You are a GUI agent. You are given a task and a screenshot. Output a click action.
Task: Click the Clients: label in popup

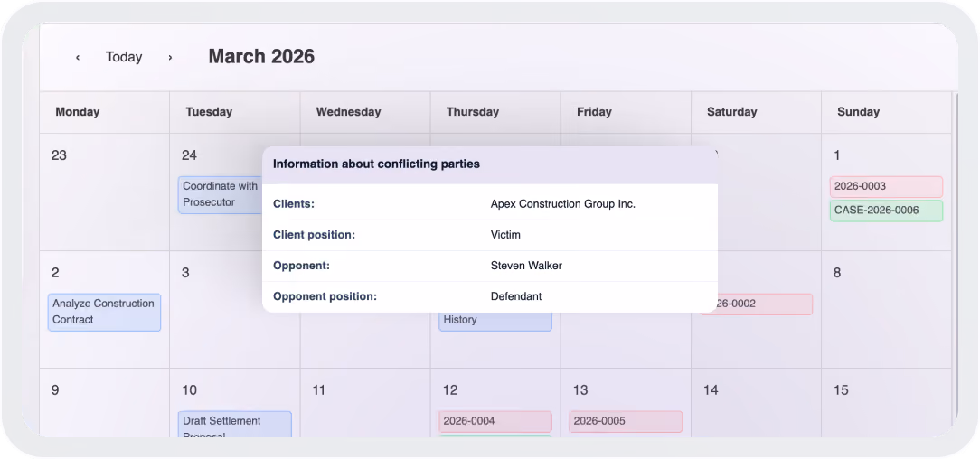(294, 204)
